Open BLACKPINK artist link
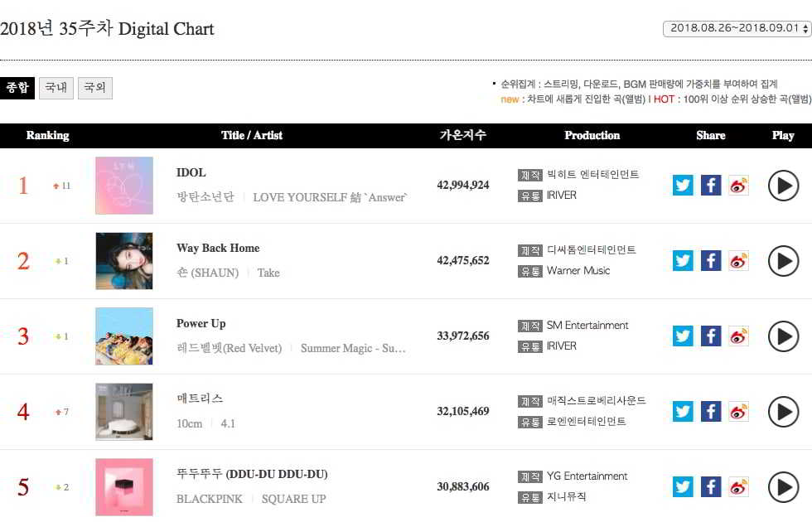Screen dimensions: 812x522 (210, 499)
